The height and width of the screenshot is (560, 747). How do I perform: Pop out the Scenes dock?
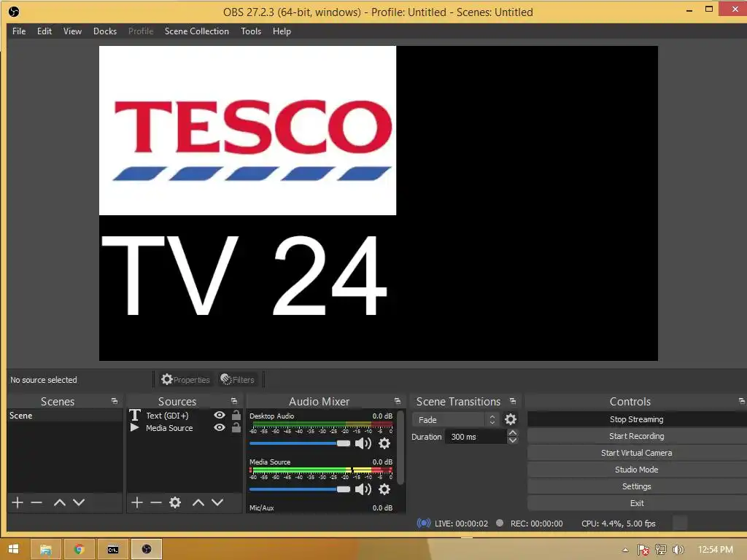(x=115, y=401)
